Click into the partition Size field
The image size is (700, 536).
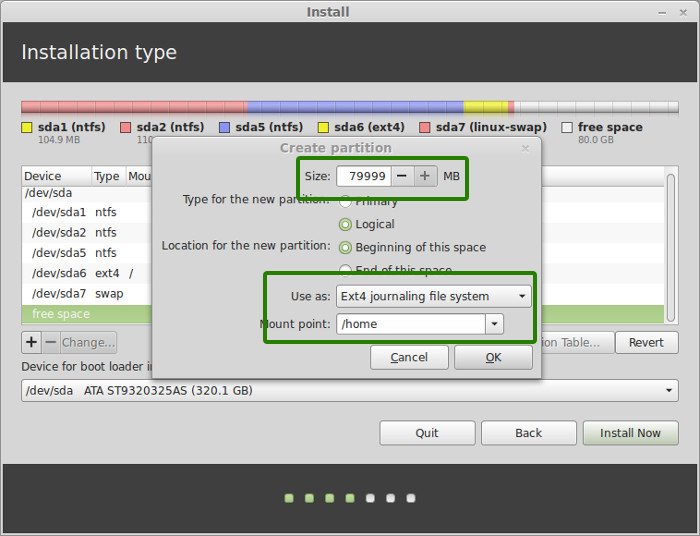click(x=362, y=176)
